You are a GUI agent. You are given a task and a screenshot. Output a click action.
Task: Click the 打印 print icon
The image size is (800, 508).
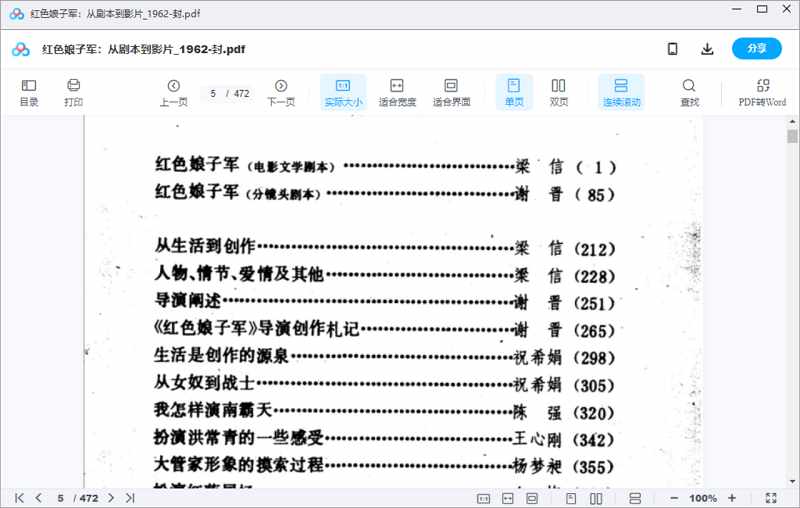point(73,92)
